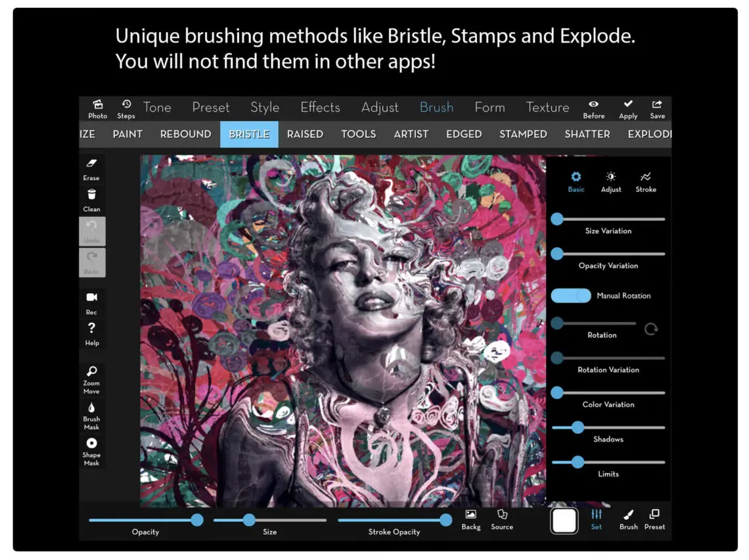749x560 pixels.
Task: Select the Erase tool
Action: [91, 168]
